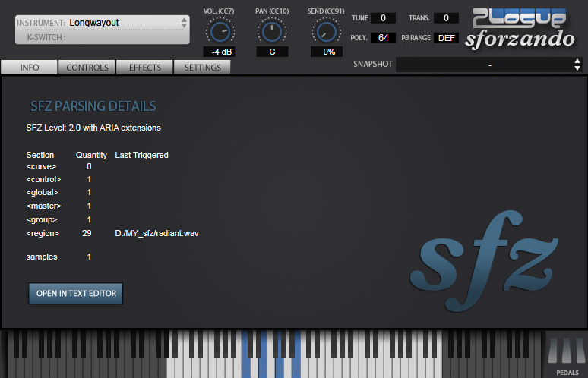Switch to the EFFECTS tab
Screen dimensions: 588x378
point(145,68)
